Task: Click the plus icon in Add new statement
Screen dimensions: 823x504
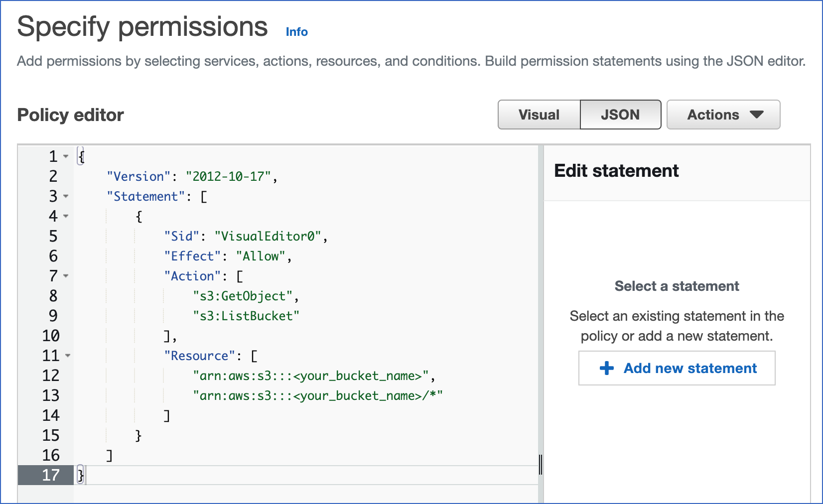Action: click(607, 368)
